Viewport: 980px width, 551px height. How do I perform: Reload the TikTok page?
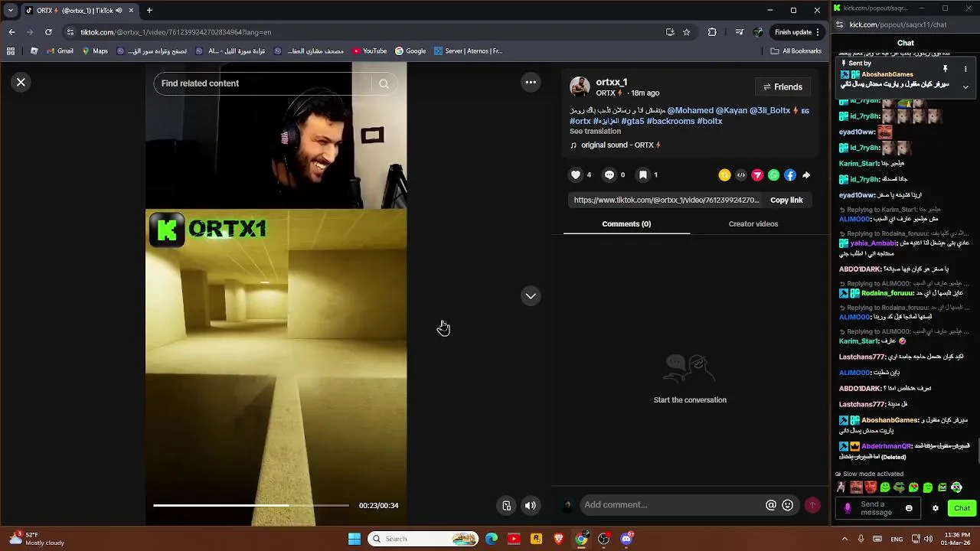click(x=48, y=32)
